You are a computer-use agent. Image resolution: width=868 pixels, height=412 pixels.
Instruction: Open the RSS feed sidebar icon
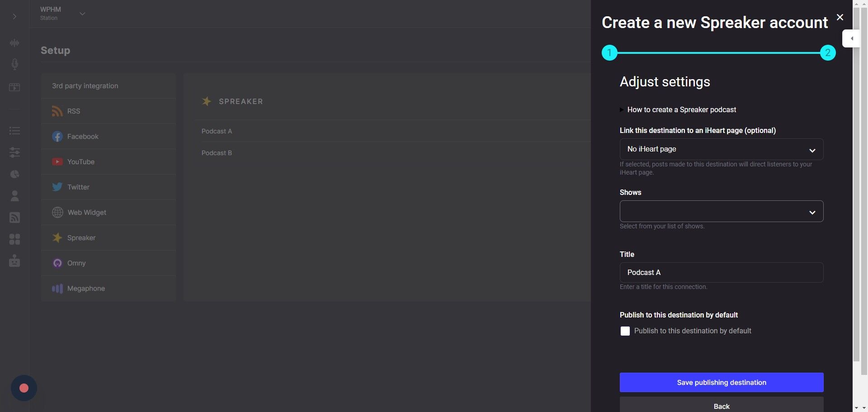[x=14, y=218]
